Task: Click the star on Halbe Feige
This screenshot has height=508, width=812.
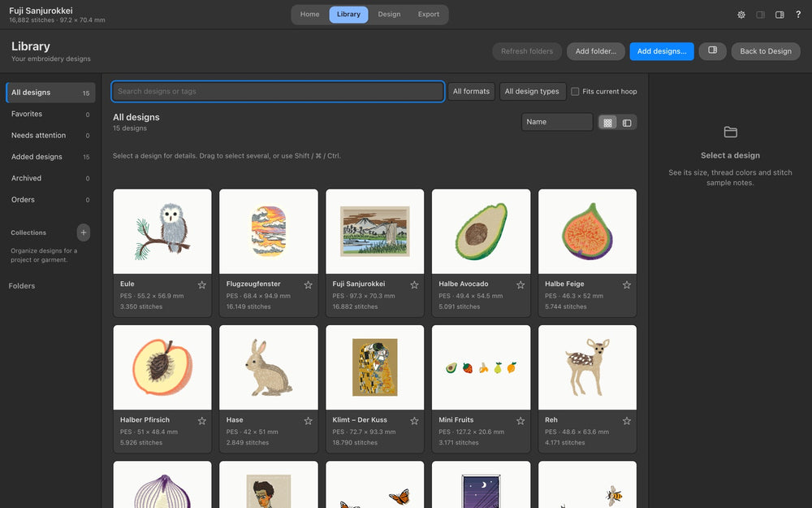Action: (627, 284)
